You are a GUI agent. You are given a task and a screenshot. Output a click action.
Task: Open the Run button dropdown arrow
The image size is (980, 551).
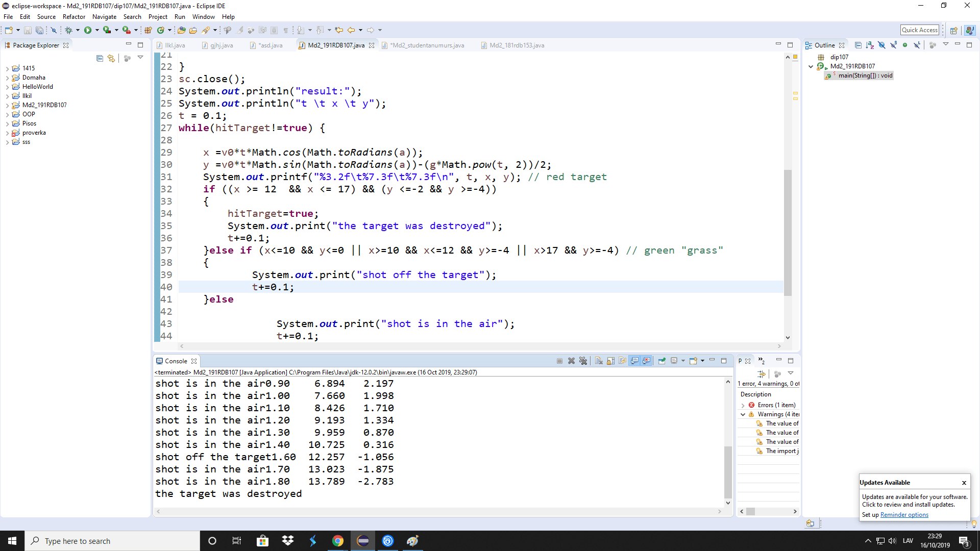[97, 30]
